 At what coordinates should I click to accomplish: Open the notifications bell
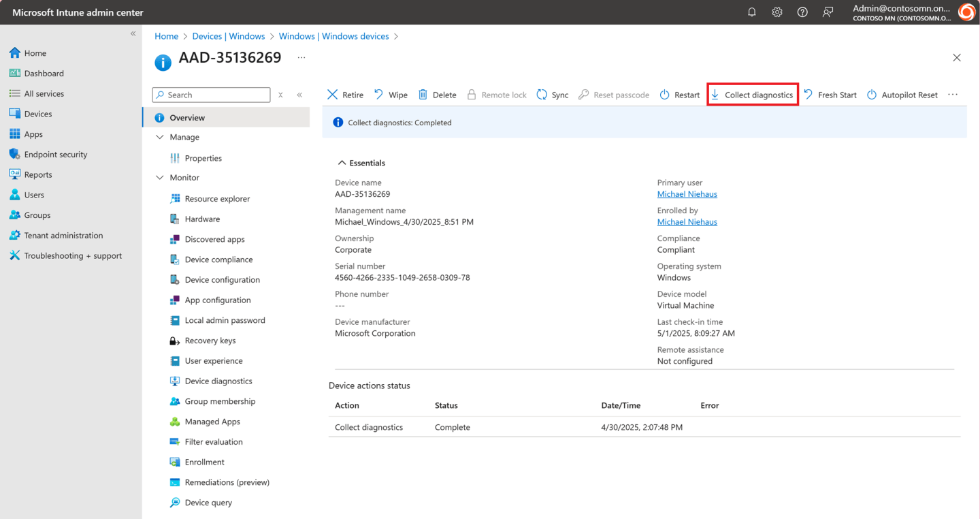click(x=751, y=12)
